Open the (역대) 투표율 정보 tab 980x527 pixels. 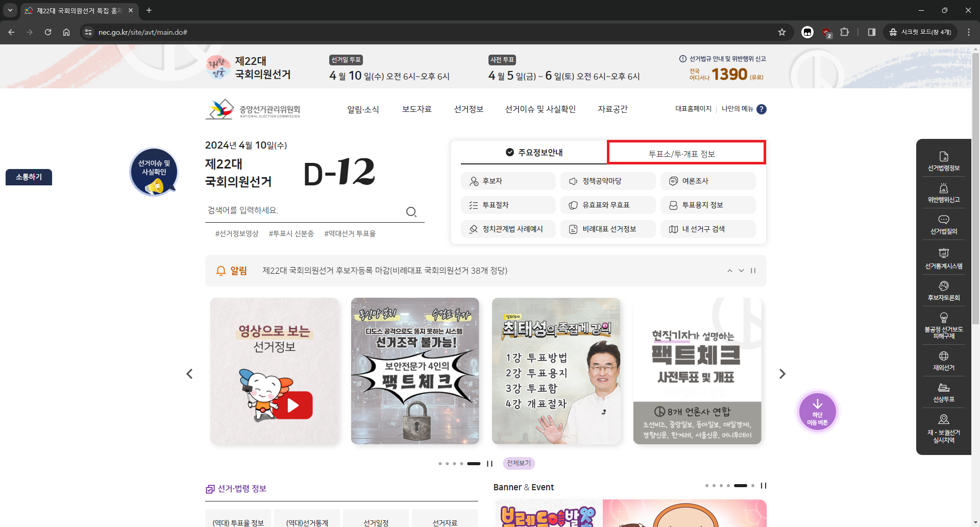click(238, 519)
